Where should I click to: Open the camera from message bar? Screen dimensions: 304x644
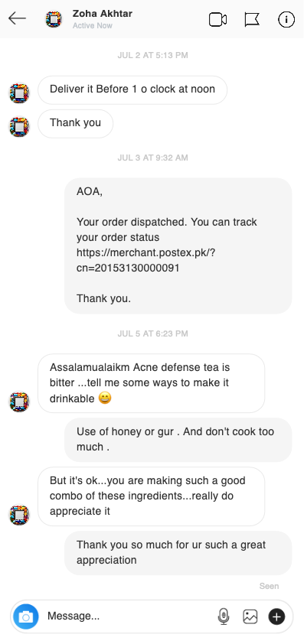26,616
